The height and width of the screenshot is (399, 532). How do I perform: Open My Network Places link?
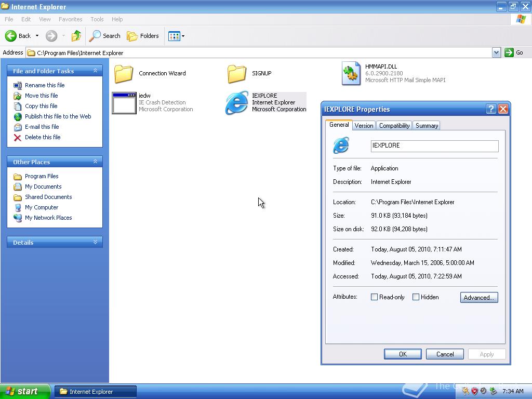[48, 218]
